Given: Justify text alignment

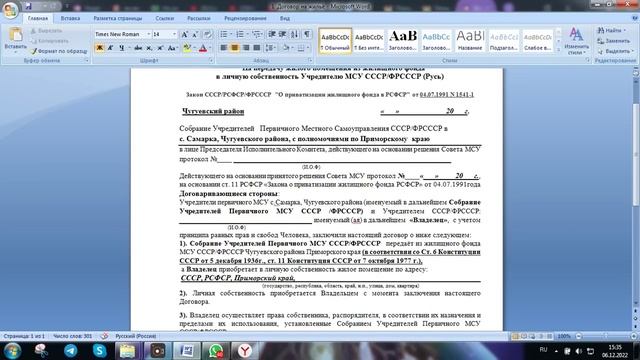Looking at the screenshot, I should click(256, 48).
